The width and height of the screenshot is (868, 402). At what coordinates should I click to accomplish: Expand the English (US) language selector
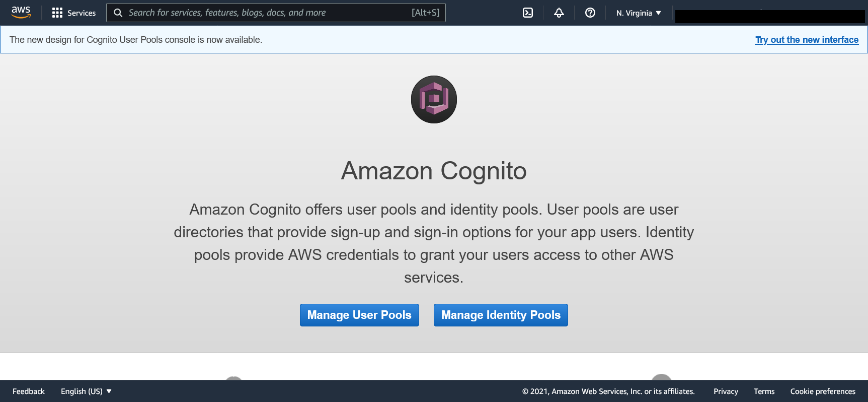pyautogui.click(x=86, y=391)
